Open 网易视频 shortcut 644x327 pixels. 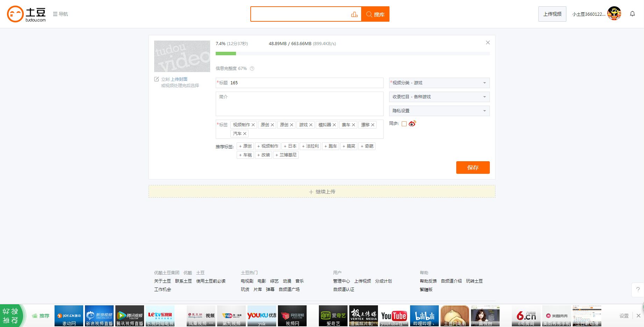point(292,316)
